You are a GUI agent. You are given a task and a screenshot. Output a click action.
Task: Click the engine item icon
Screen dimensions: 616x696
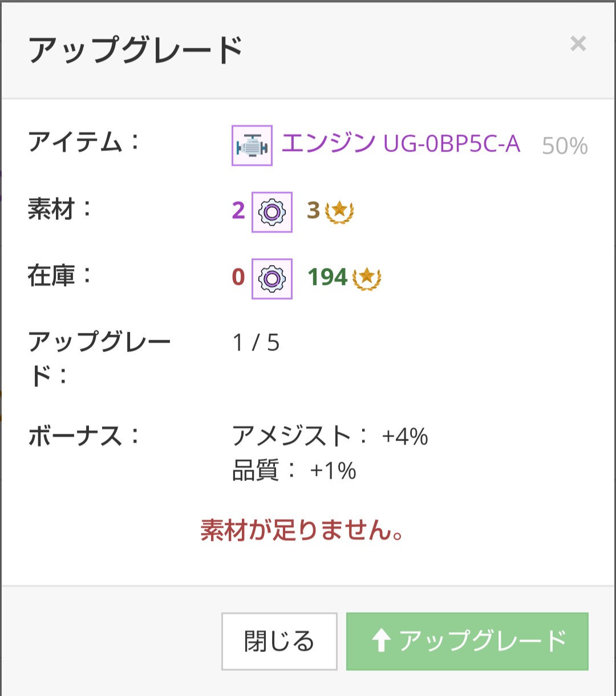(x=252, y=145)
